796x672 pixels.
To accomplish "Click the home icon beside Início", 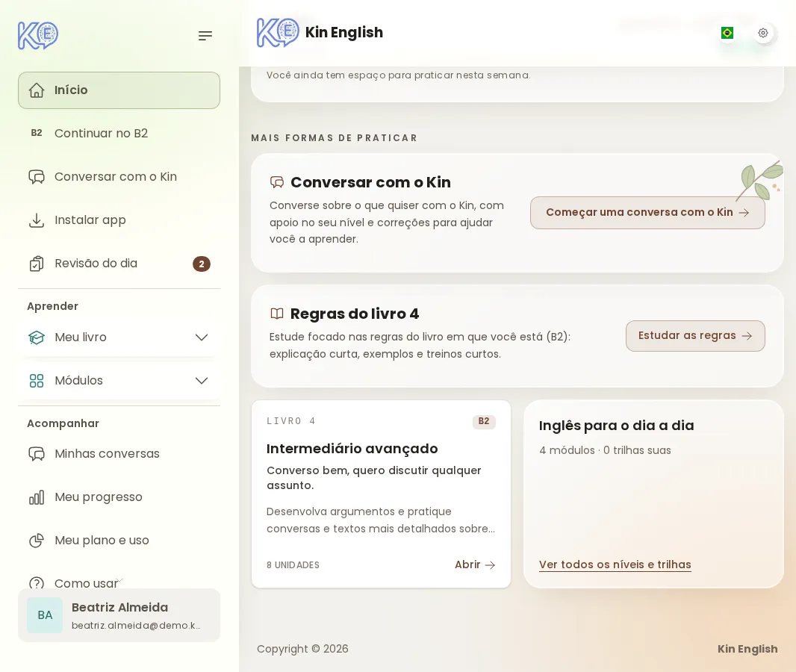I will 37,90.
